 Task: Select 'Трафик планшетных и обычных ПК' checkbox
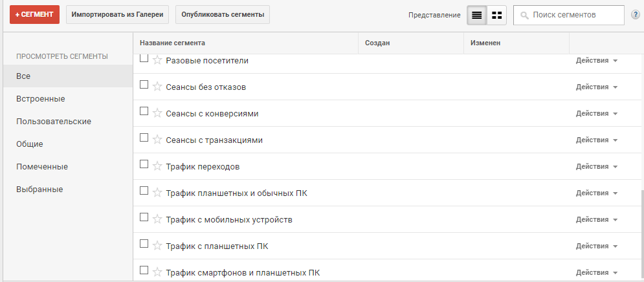click(x=144, y=191)
